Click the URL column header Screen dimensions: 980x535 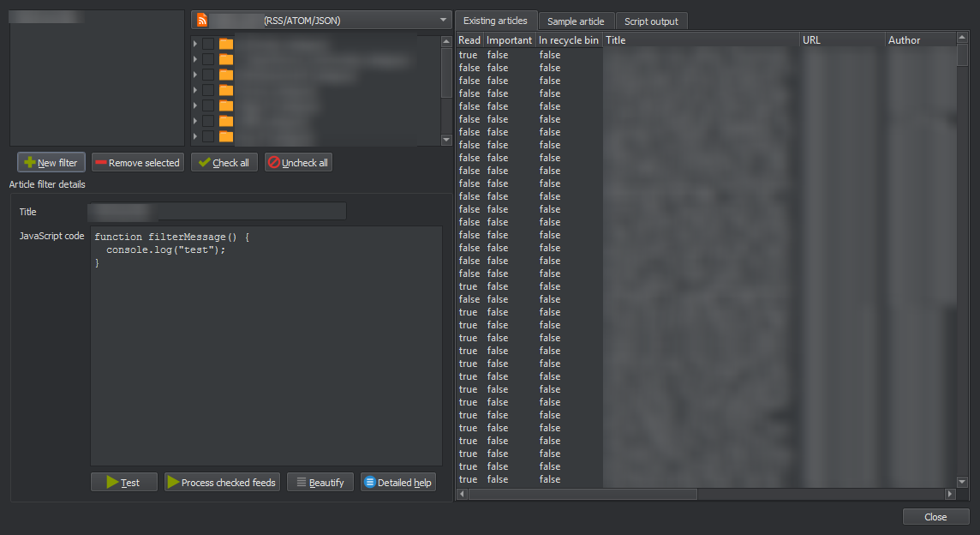point(842,40)
